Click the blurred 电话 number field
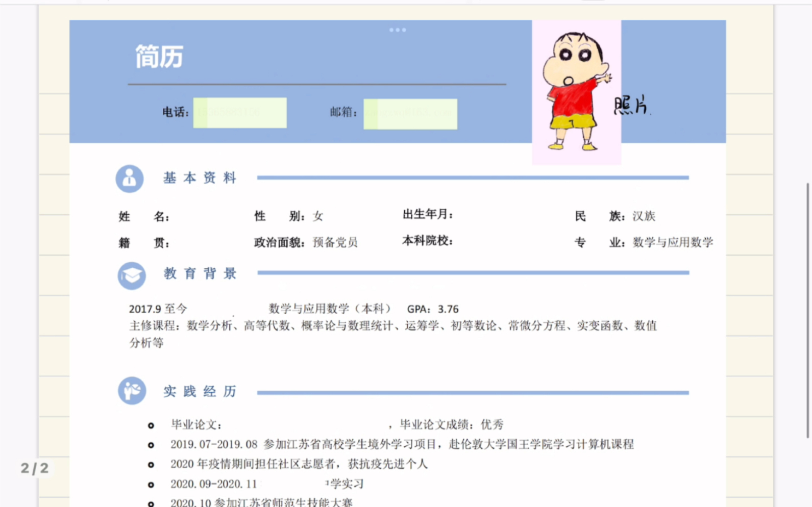The width and height of the screenshot is (812, 507). [x=240, y=113]
